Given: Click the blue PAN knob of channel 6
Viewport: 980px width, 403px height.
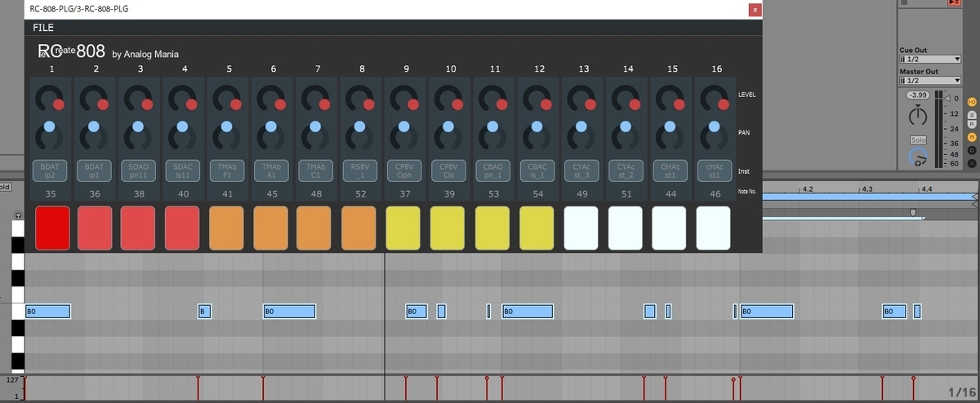Looking at the screenshot, I should point(270,126).
